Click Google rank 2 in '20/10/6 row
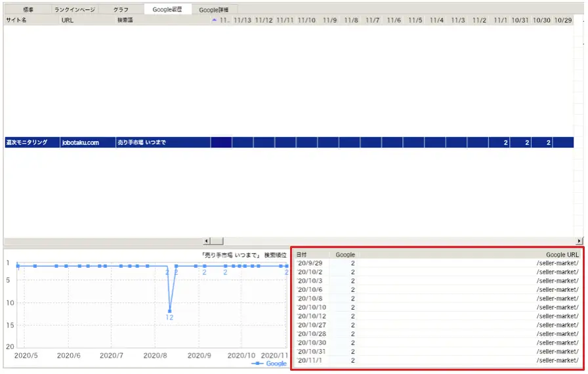The height and width of the screenshot is (374, 588). point(352,289)
